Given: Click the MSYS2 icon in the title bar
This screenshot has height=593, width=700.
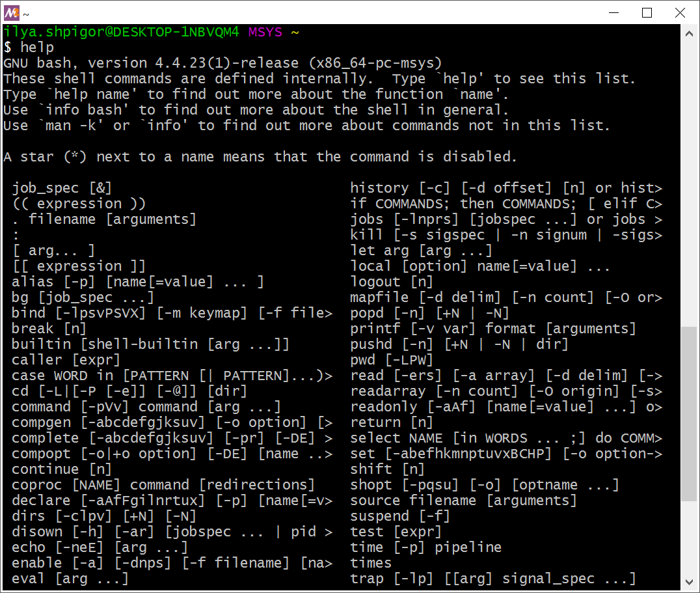Looking at the screenshot, I should [x=12, y=12].
